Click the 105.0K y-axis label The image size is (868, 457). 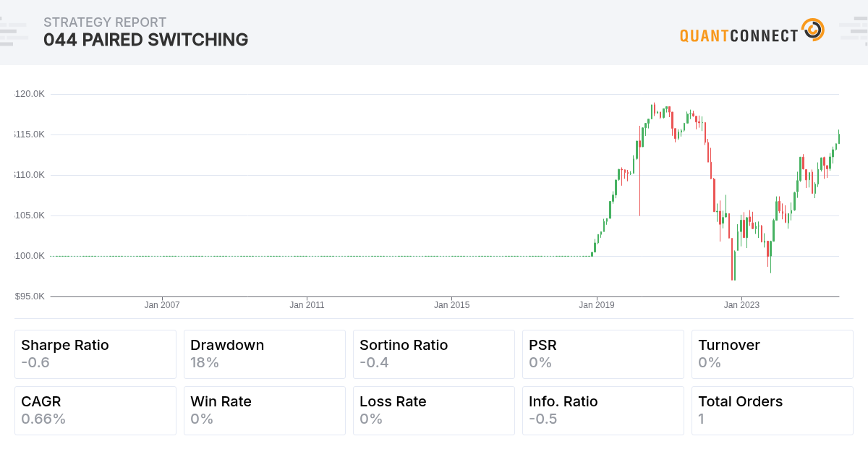[x=30, y=215]
